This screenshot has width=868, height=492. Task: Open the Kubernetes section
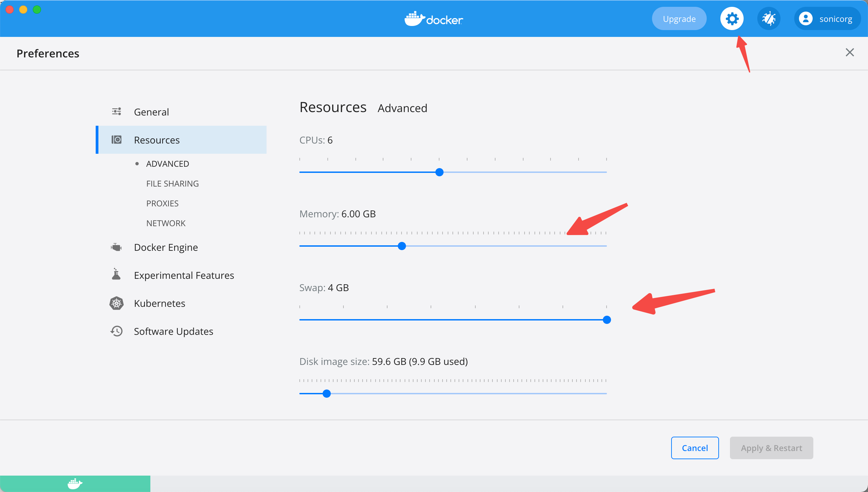pos(181,303)
